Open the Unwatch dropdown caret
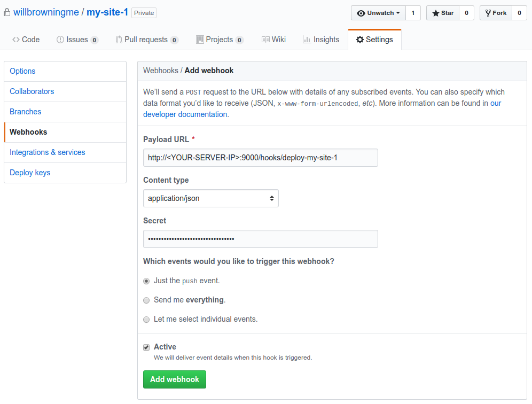The width and height of the screenshot is (532, 404). (398, 13)
